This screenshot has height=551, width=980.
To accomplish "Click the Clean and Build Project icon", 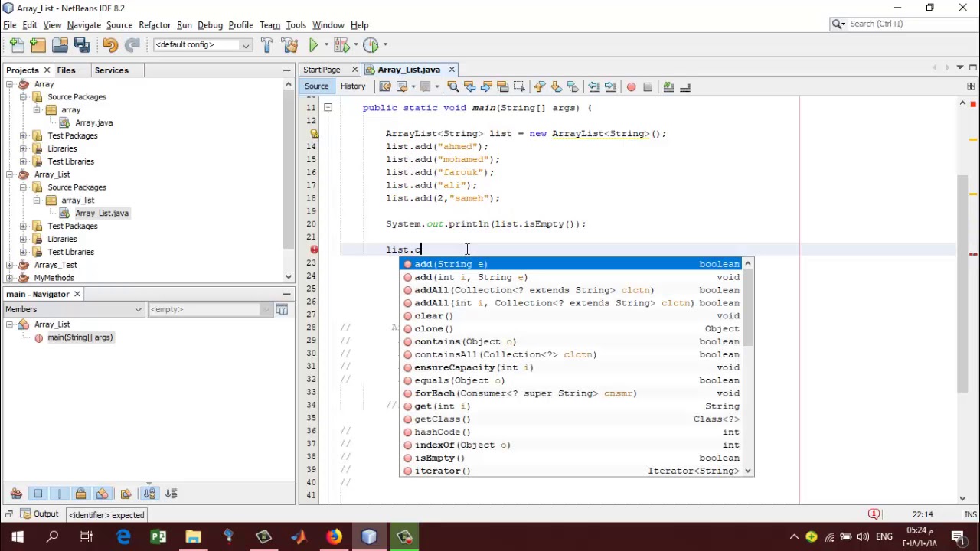I will point(289,45).
